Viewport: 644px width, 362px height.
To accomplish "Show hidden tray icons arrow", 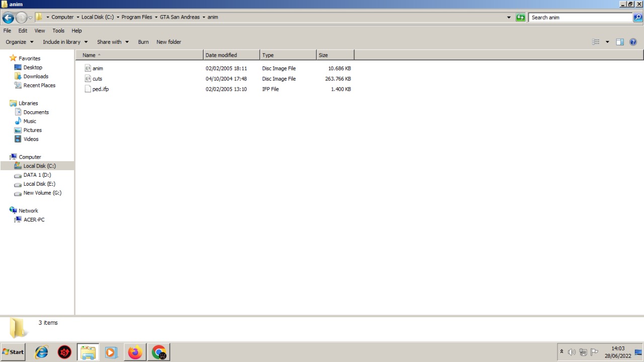I will (x=562, y=352).
